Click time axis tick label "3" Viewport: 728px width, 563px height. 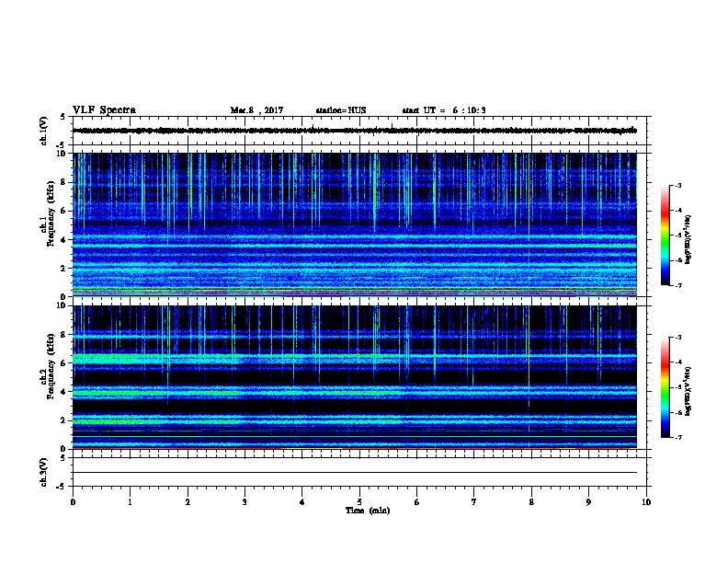(x=245, y=502)
